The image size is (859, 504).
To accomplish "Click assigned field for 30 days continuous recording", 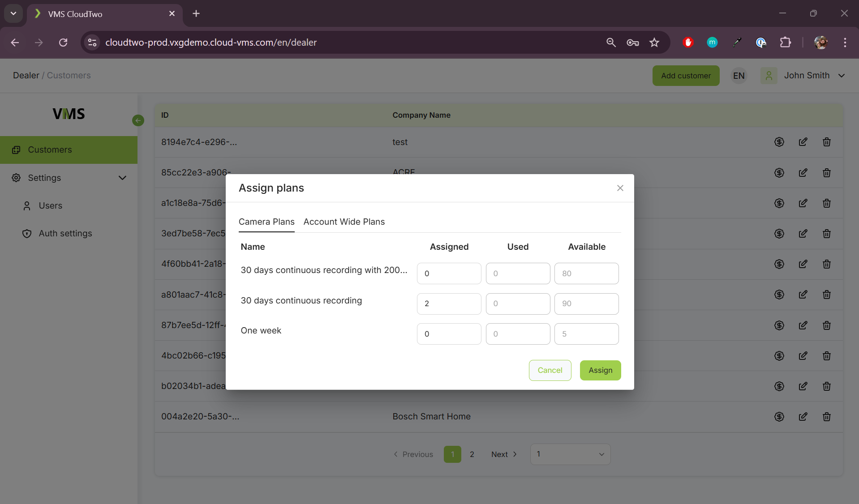I will point(449,303).
